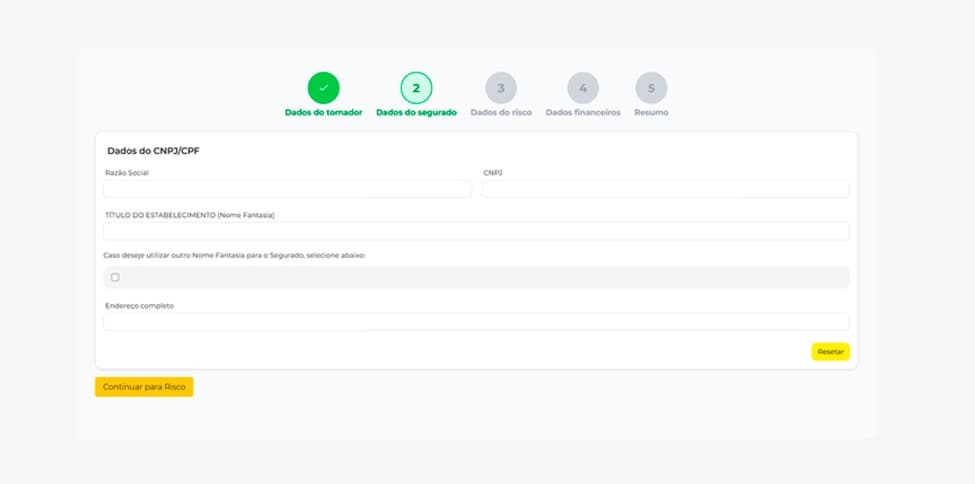Click the step 4 circle
Image resolution: width=975 pixels, height=484 pixels.
click(x=583, y=88)
